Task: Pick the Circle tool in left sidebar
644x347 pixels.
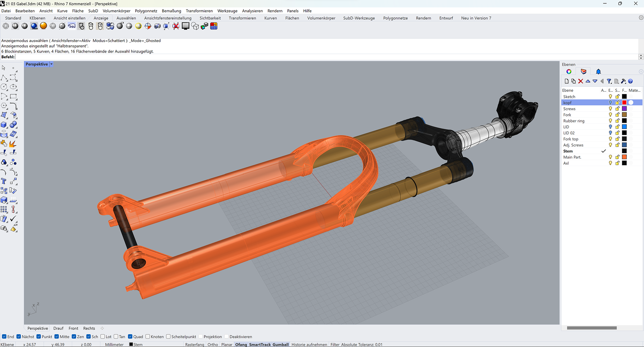Action: [4, 87]
